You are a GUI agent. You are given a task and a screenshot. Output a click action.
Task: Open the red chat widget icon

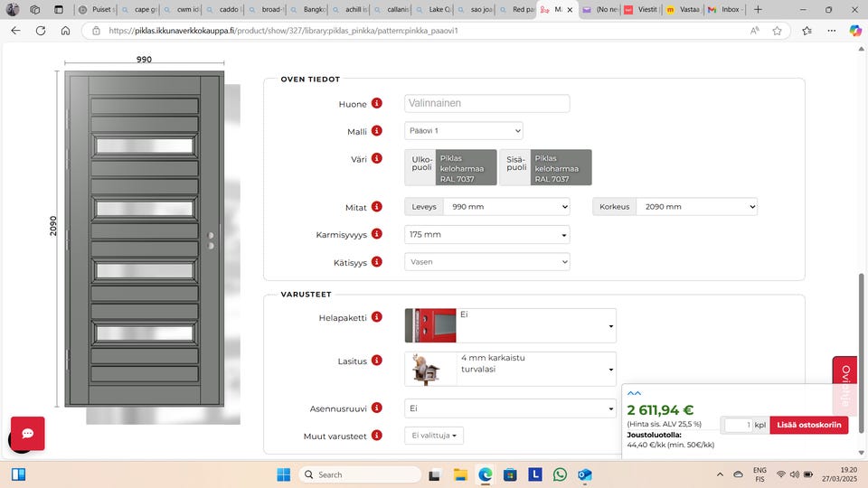[27, 434]
